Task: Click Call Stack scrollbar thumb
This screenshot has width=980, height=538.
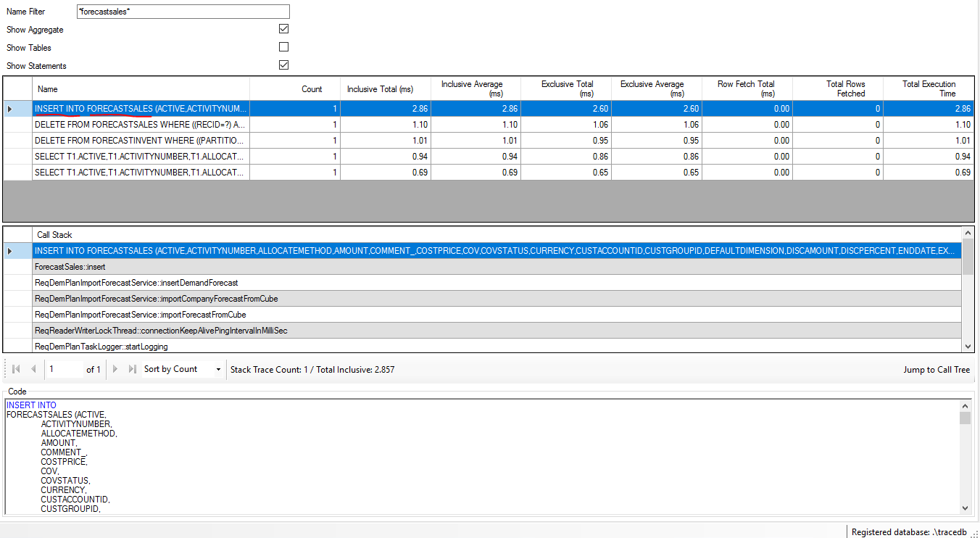Action: 968,257
